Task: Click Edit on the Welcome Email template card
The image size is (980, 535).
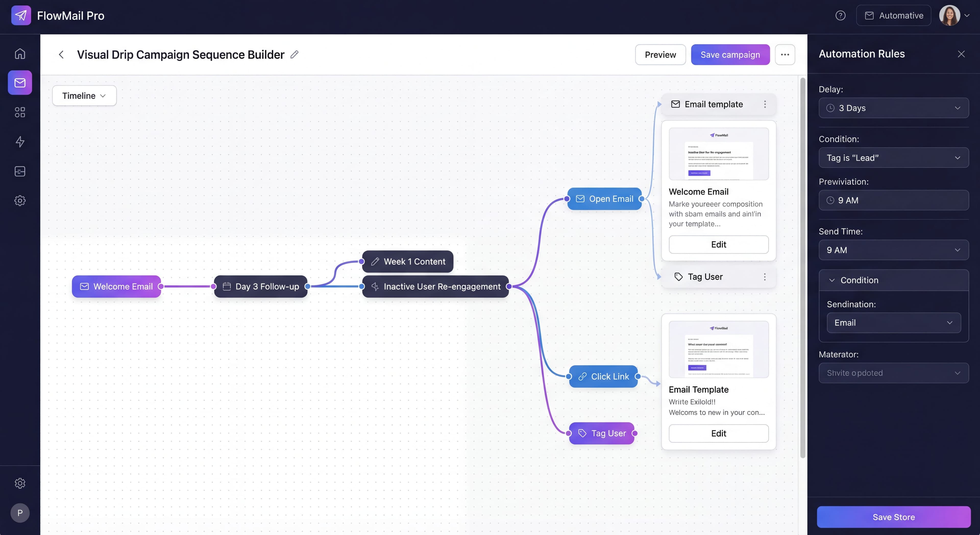Action: pos(718,244)
